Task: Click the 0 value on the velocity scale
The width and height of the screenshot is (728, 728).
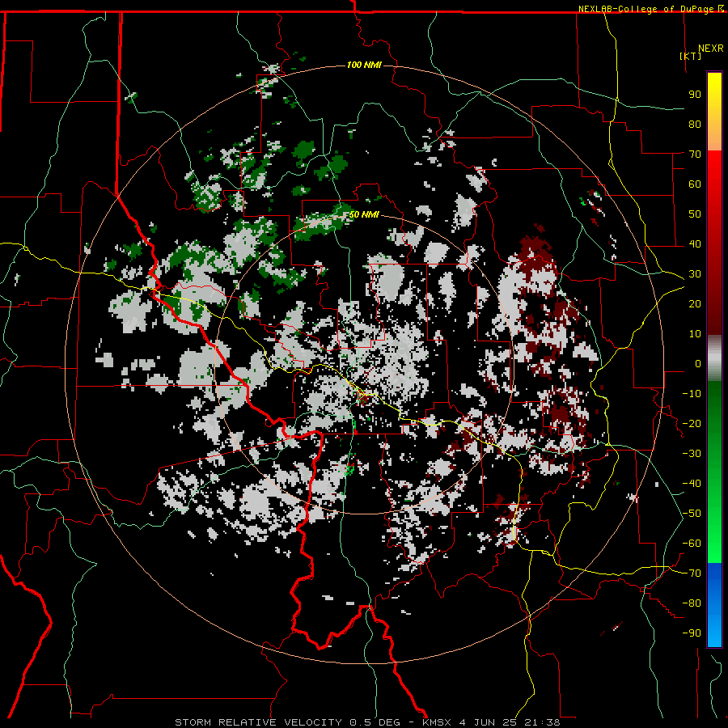Action: (x=698, y=363)
